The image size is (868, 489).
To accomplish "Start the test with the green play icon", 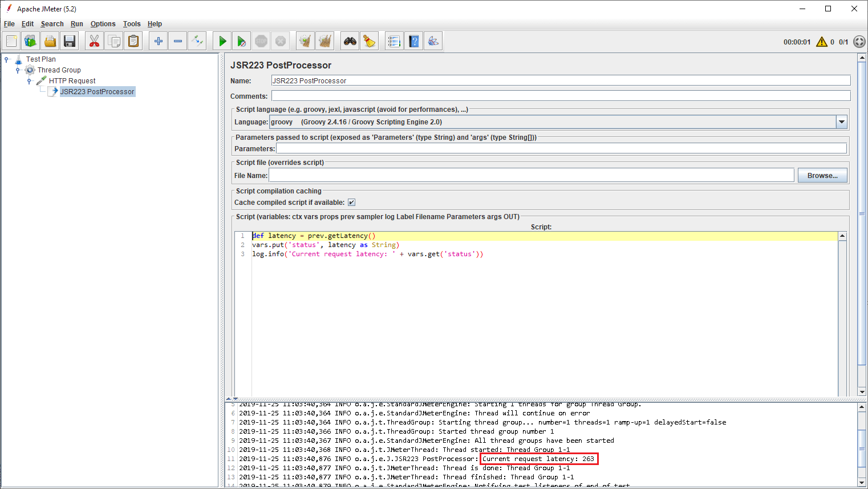I will pyautogui.click(x=222, y=41).
